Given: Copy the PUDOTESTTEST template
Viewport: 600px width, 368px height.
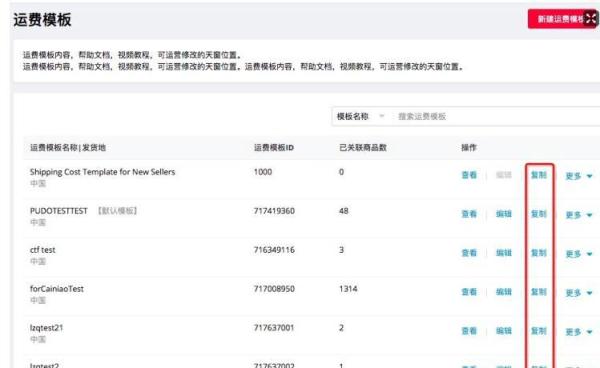Looking at the screenshot, I should (539, 214).
